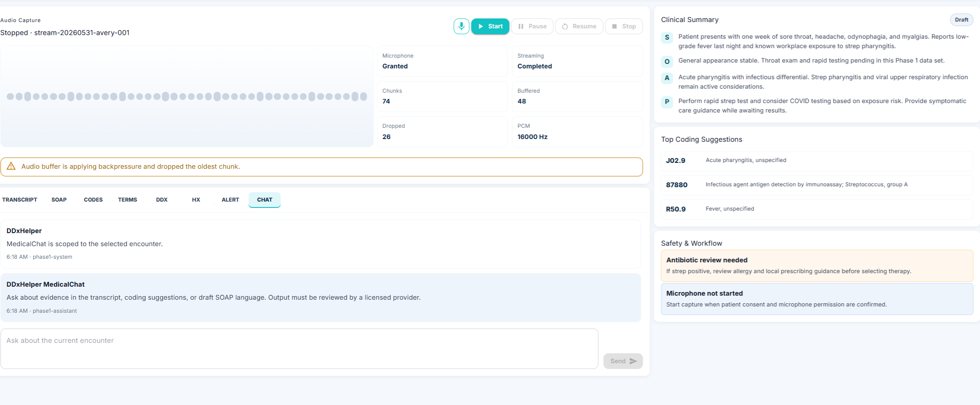This screenshot has width=980, height=405.
Task: Open the 'Antibiotic review needed' alert card
Action: click(x=817, y=265)
